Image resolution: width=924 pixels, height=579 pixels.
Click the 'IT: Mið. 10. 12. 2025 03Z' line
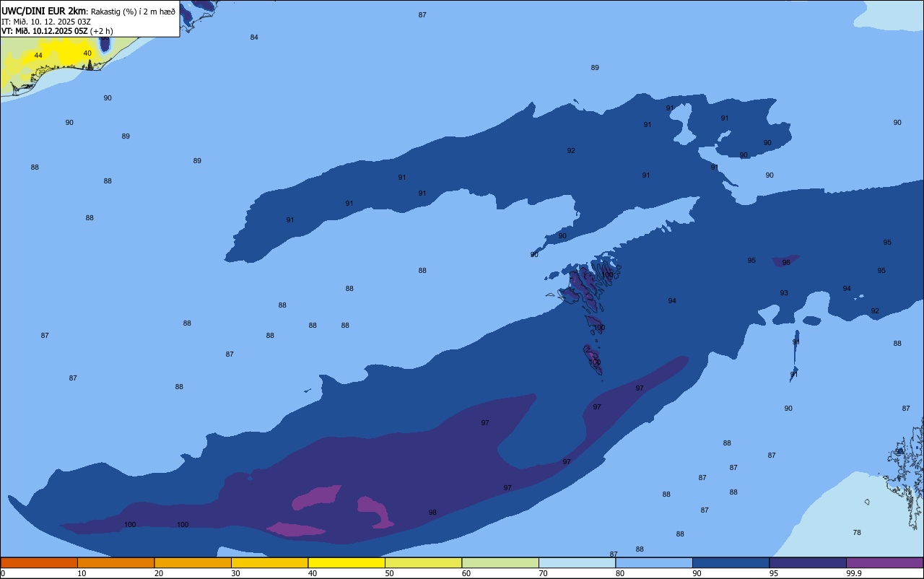[45, 22]
